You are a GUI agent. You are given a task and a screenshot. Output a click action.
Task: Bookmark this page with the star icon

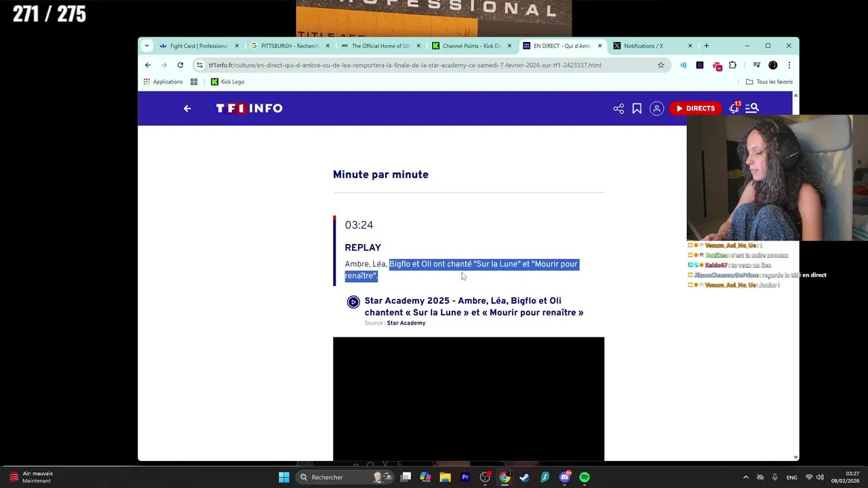pyautogui.click(x=660, y=65)
